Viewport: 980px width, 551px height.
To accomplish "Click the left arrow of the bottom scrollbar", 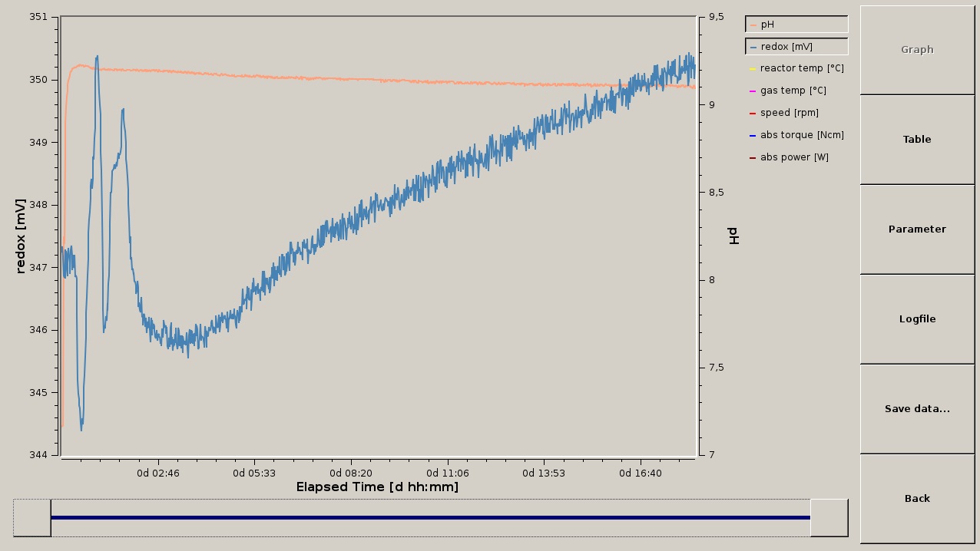I will click(29, 517).
